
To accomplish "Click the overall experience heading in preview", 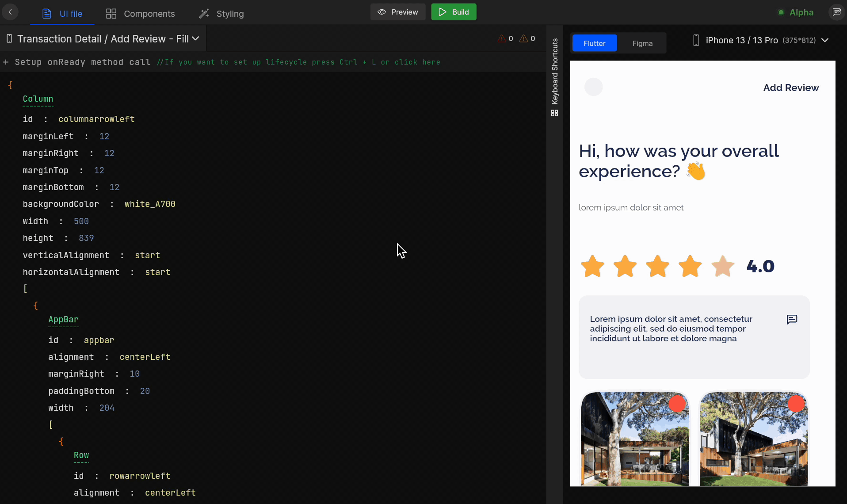I will coord(679,161).
